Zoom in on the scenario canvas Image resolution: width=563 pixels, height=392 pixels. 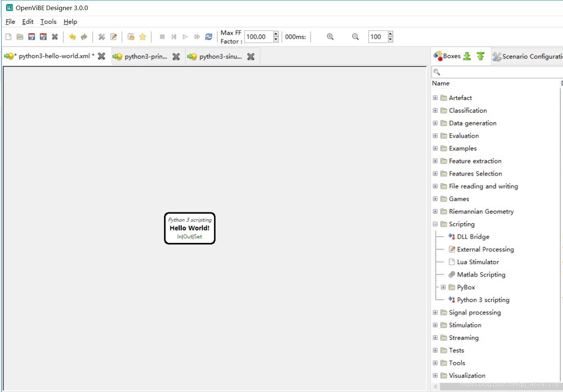tap(330, 37)
